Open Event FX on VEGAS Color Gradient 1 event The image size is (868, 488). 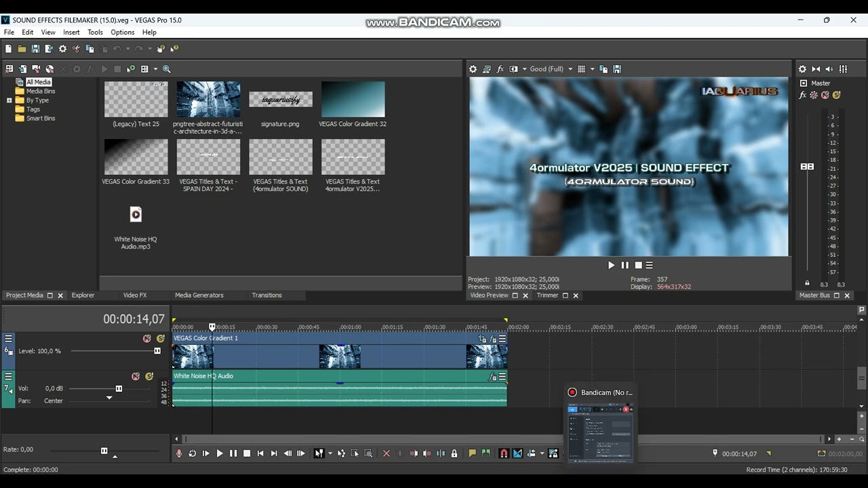(x=494, y=339)
